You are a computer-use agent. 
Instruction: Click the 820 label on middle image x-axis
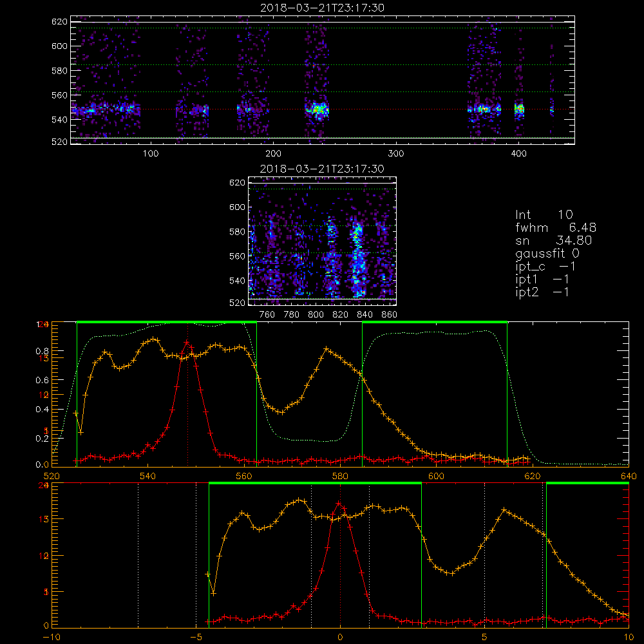(x=341, y=315)
